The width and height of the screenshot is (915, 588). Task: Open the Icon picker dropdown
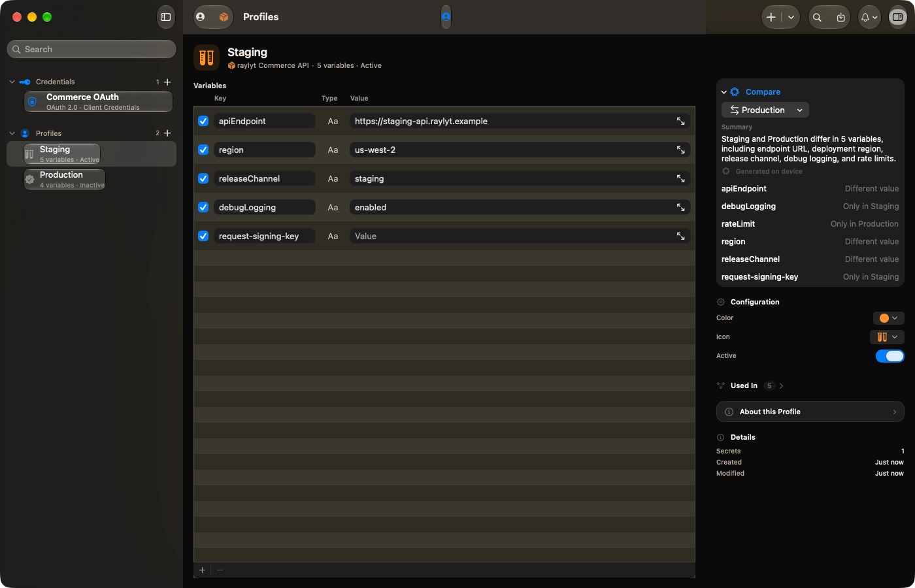click(x=887, y=337)
